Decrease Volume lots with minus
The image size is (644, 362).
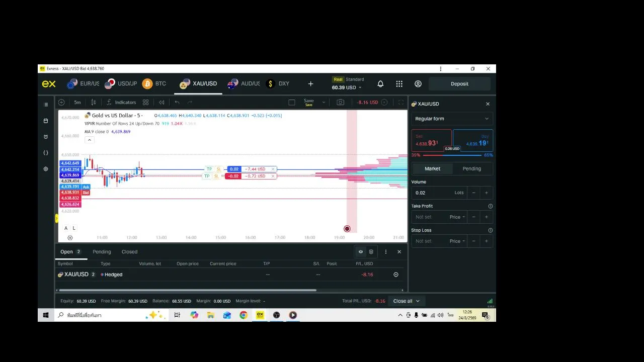click(x=473, y=193)
